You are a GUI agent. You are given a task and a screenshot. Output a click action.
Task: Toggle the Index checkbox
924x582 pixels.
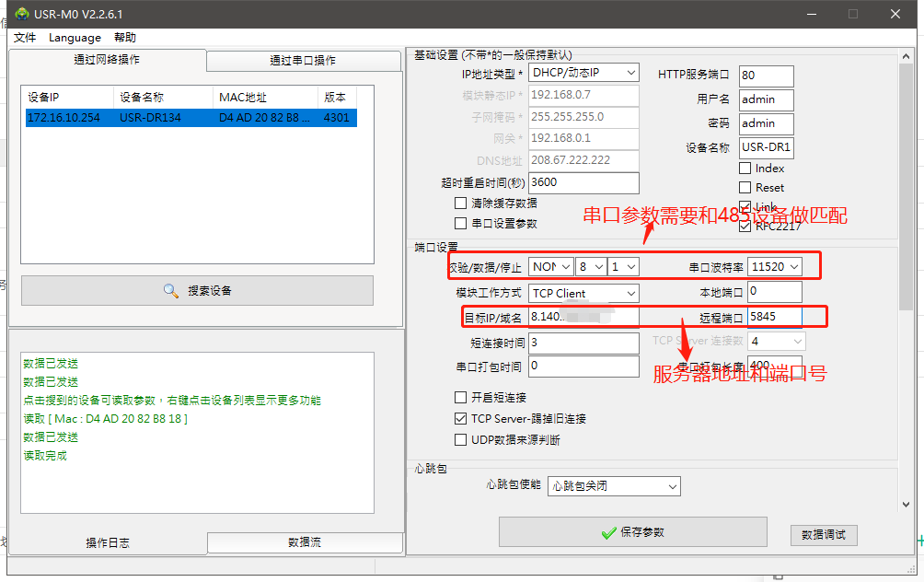click(745, 169)
